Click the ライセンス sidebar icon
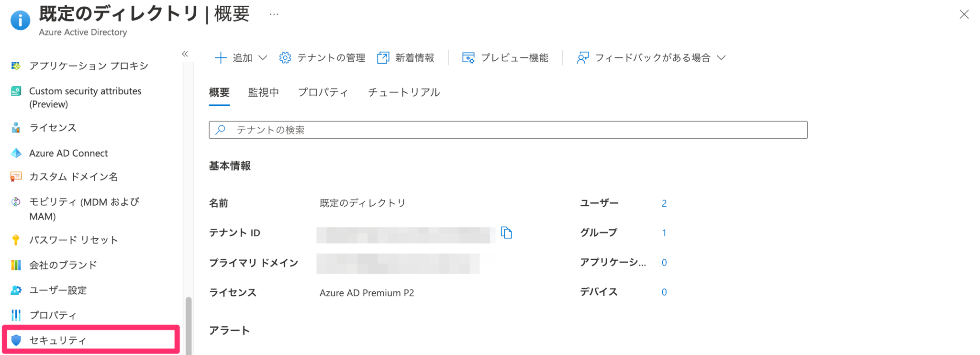Screen dimensions: 980x355 [16, 128]
